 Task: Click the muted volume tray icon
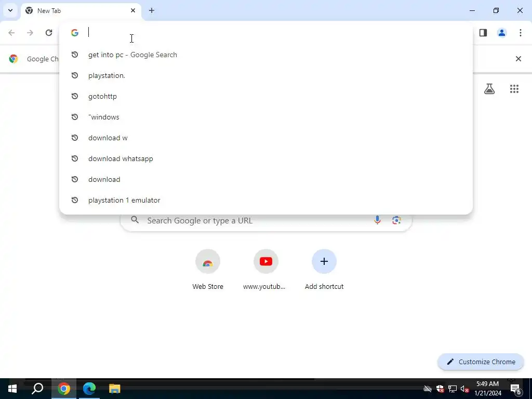pos(464,389)
